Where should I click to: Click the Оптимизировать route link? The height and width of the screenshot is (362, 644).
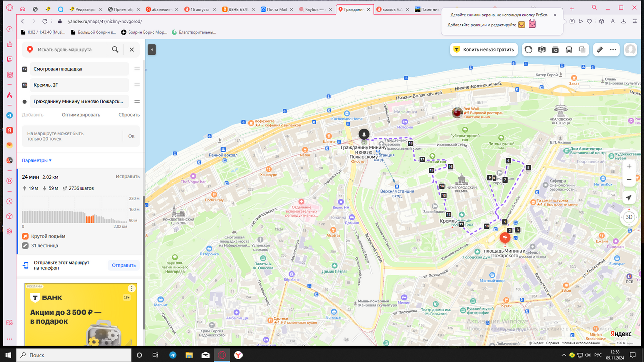(81, 115)
